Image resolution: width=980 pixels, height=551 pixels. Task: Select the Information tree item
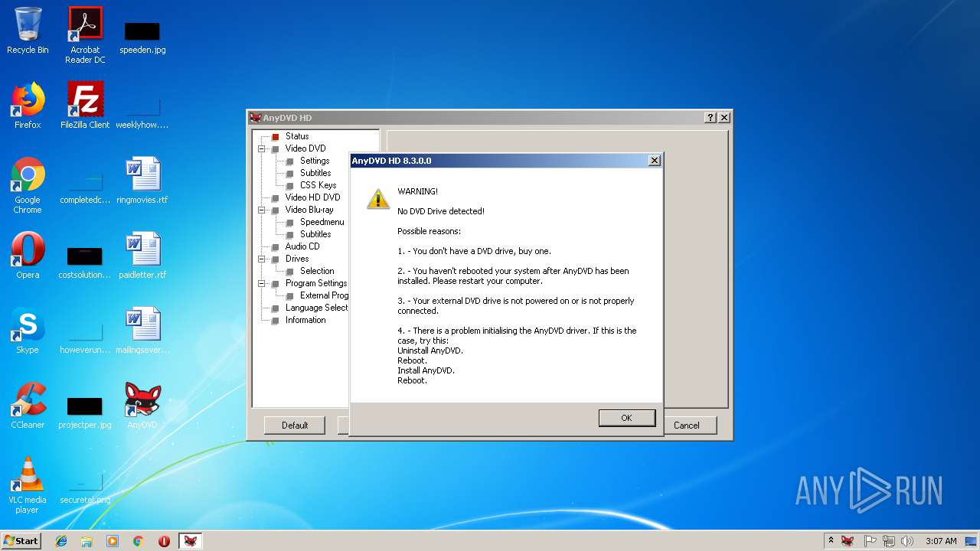305,320
